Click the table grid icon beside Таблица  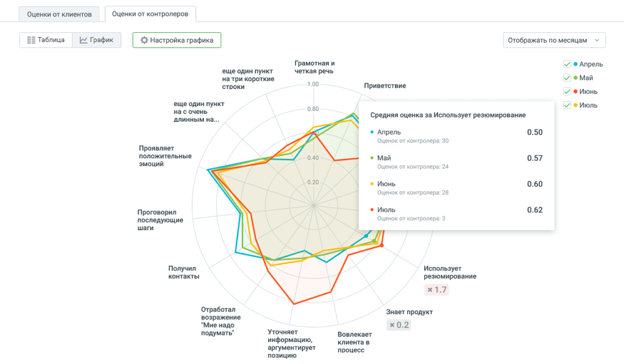31,40
